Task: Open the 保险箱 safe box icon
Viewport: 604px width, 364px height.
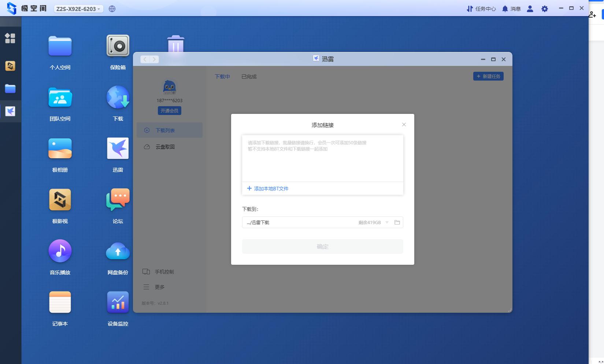Action: tap(118, 46)
